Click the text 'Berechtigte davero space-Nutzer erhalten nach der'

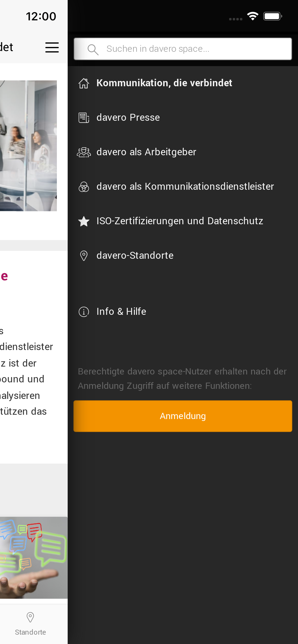[182, 372]
